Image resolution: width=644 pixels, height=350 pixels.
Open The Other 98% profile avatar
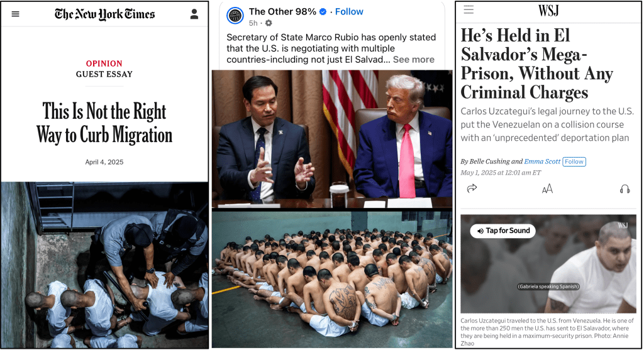[235, 16]
